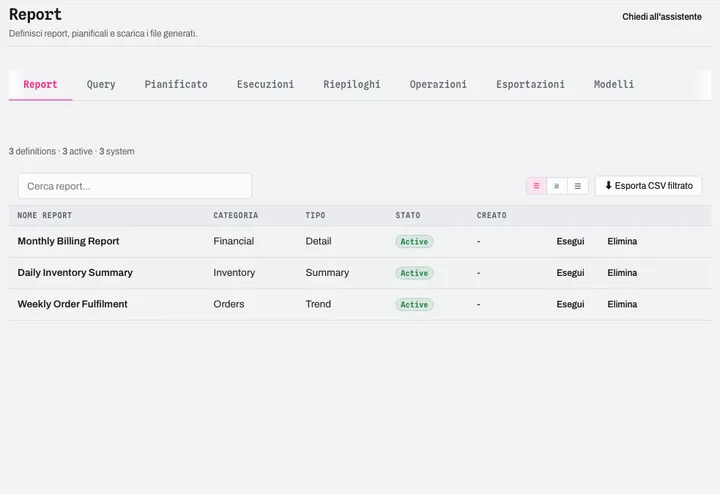Switch to the Esecuzioni tab
Image resolution: width=720 pixels, height=494 pixels.
[265, 84]
